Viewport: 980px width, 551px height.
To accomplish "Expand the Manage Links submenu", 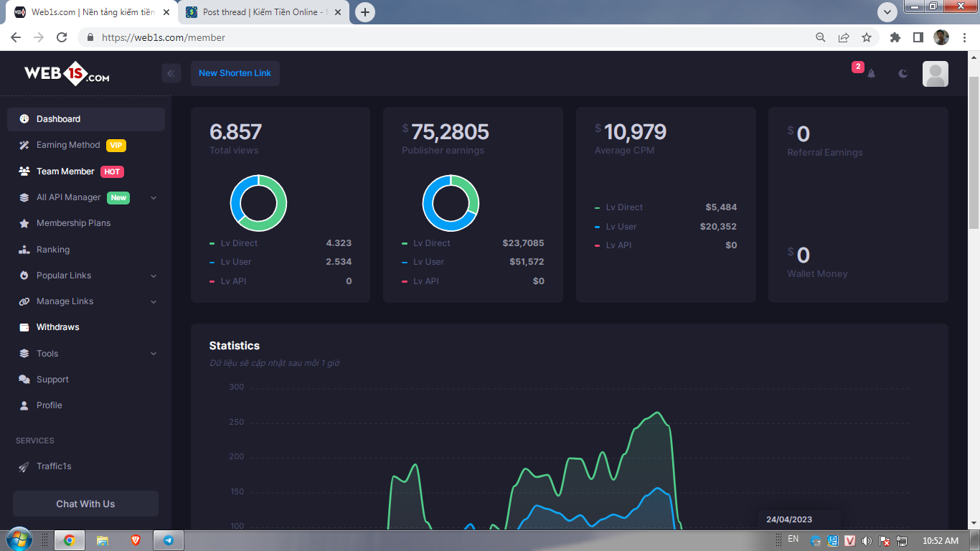I will pyautogui.click(x=154, y=302).
